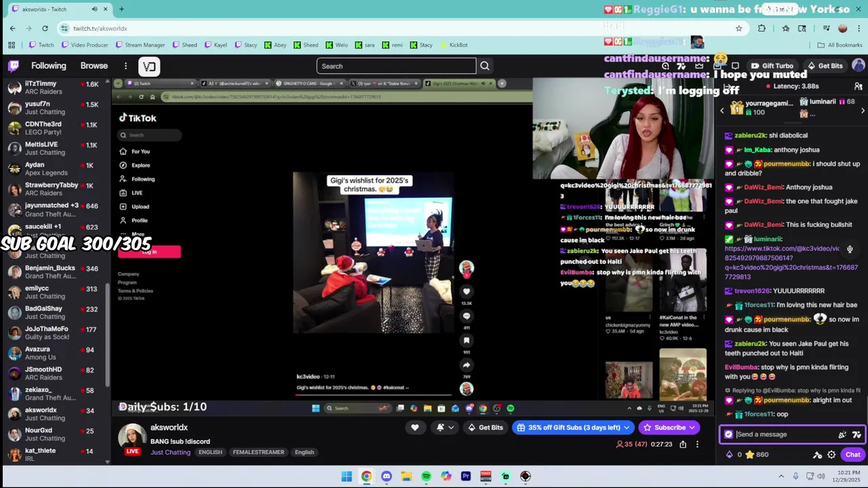Open the Chrome profile avatar
Viewport: 868px width, 488px height.
point(843,28)
